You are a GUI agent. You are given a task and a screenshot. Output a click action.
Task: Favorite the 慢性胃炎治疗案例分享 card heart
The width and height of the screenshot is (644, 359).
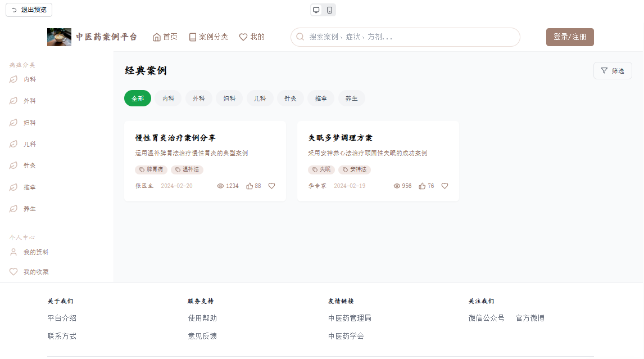point(272,186)
